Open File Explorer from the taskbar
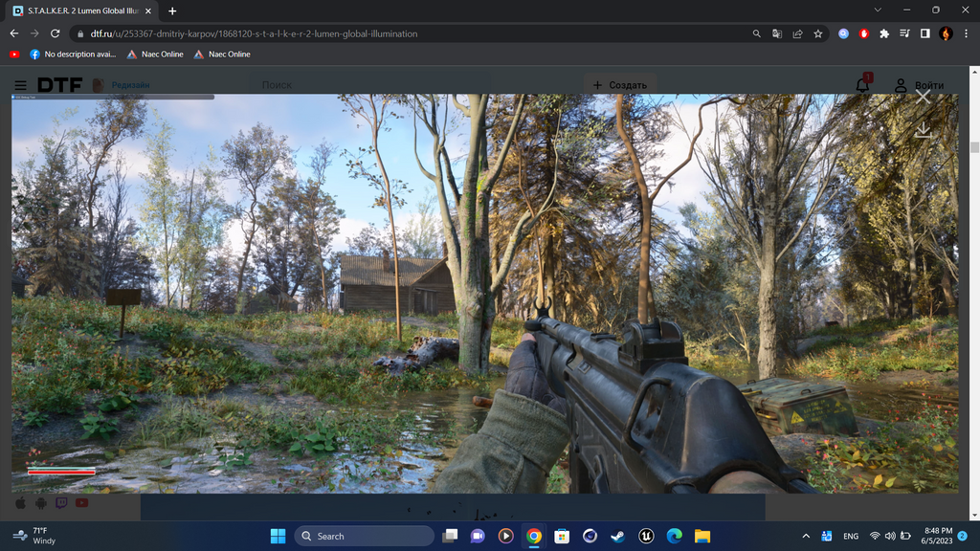This screenshot has height=551, width=980. [x=702, y=536]
